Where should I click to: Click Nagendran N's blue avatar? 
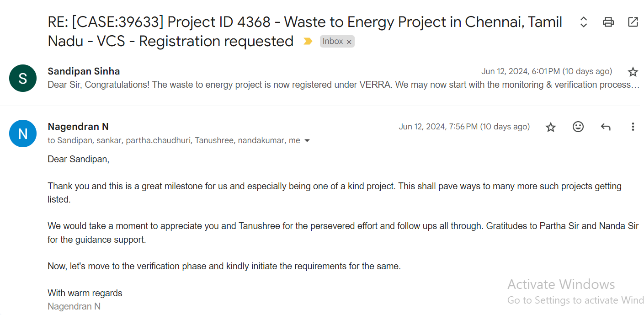23,133
